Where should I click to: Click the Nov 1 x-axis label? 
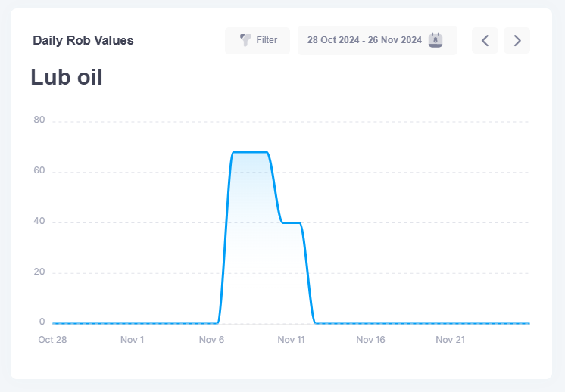tap(132, 340)
